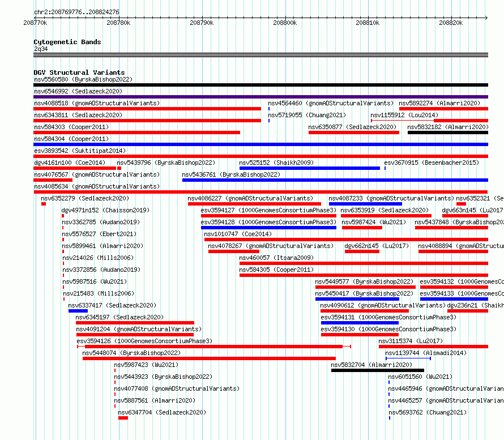
Task: Select nsv6343811 (Sedlazeck2020) variant
Action: [147, 121]
